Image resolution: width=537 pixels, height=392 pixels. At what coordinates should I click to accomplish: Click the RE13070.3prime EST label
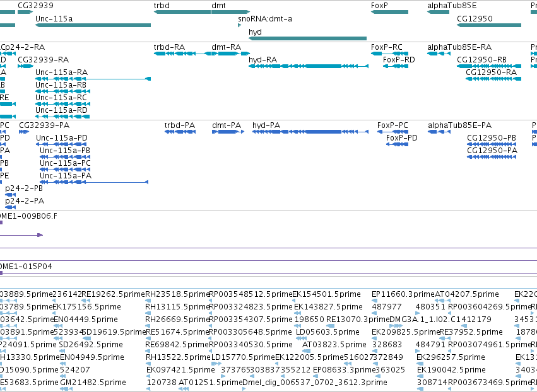point(358,320)
